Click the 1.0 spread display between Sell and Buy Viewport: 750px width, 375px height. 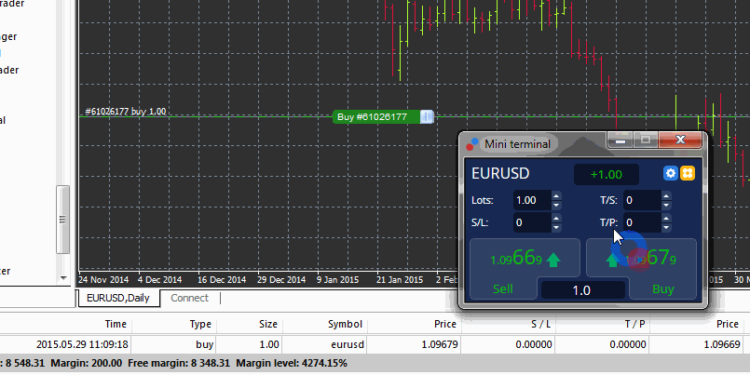(x=582, y=290)
